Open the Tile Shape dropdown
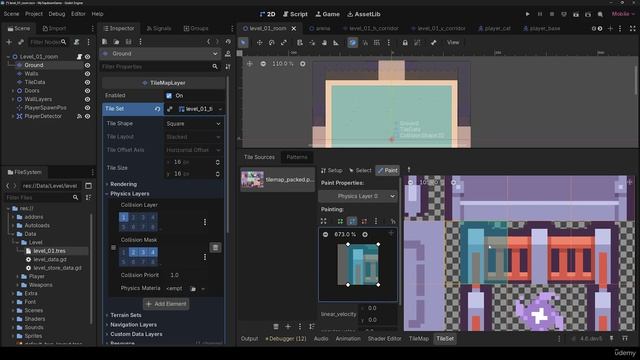 194,124
